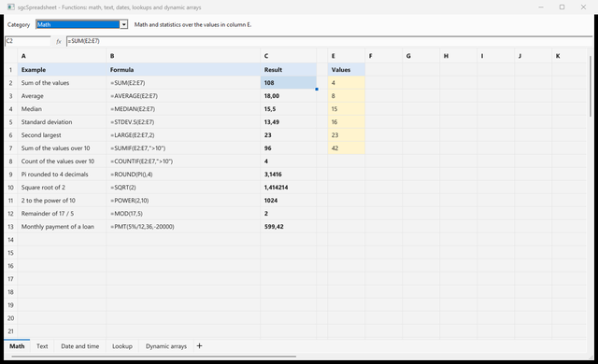
Task: Select the result cell showing 1,414214
Action: coord(289,188)
